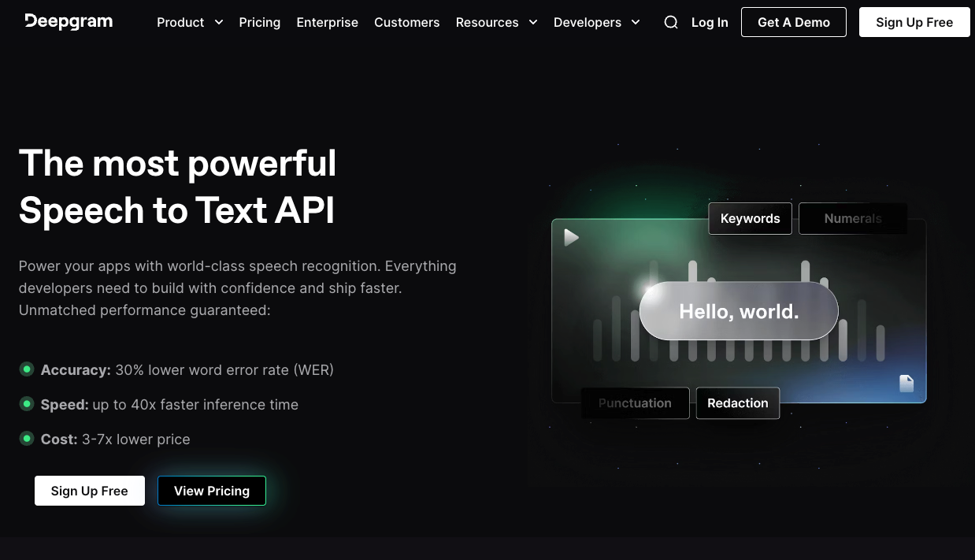Open the Enterprise page
975x560 pixels.
[x=328, y=22]
